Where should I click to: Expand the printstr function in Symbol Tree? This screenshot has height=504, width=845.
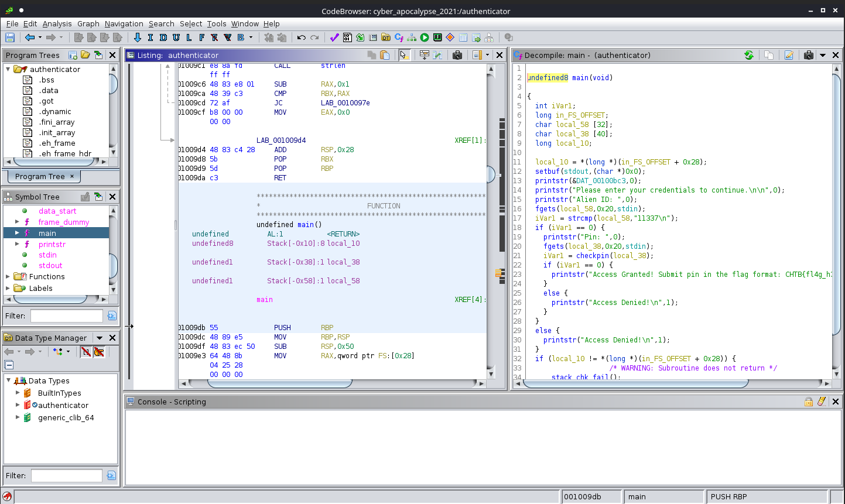(17, 244)
